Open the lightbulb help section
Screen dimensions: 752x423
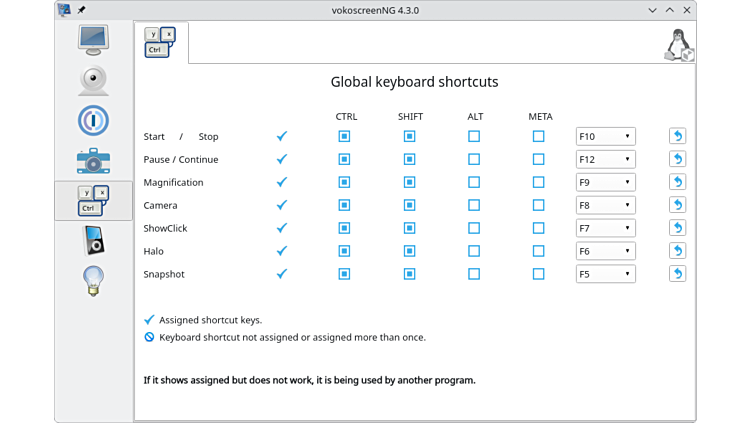pyautogui.click(x=93, y=281)
